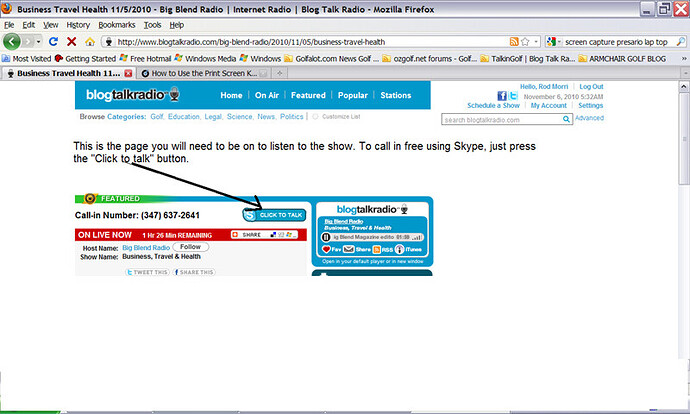Open the Bookmarks menu
The height and width of the screenshot is (414, 690).
pos(117,25)
